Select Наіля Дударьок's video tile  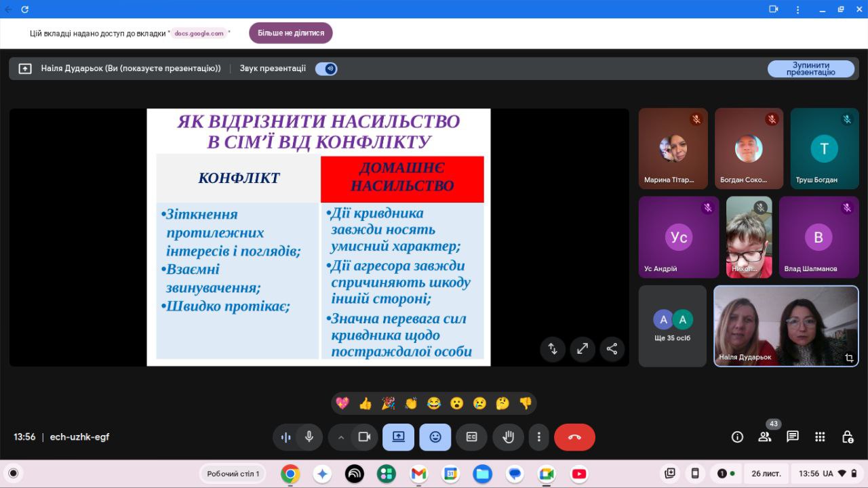(785, 326)
